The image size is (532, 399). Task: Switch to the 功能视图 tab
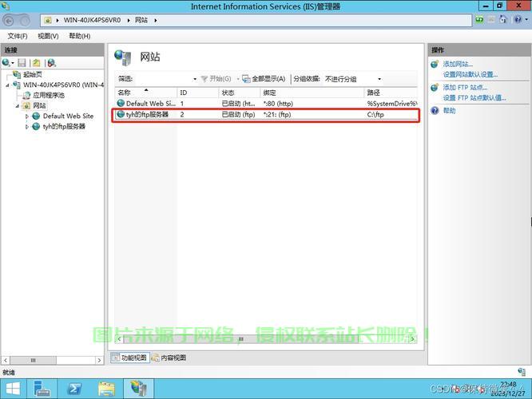[130, 358]
